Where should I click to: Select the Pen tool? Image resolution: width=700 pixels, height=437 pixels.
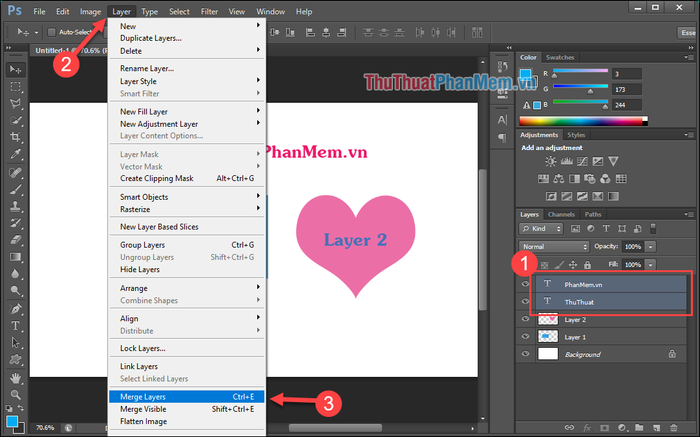coord(16,309)
